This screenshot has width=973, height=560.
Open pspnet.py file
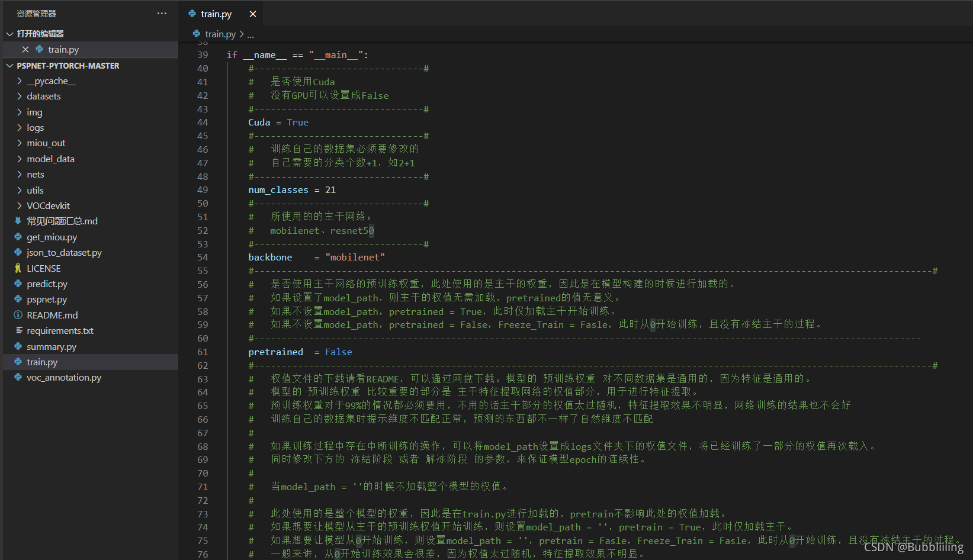(47, 300)
